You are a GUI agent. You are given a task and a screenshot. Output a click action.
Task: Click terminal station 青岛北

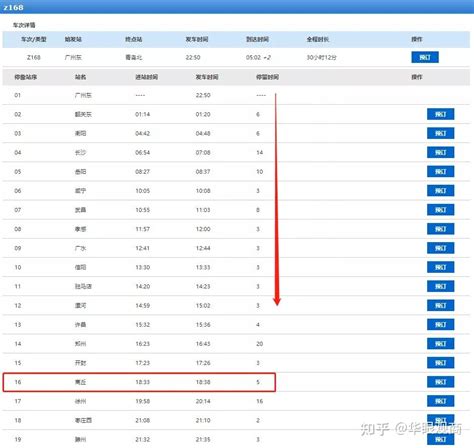click(134, 57)
